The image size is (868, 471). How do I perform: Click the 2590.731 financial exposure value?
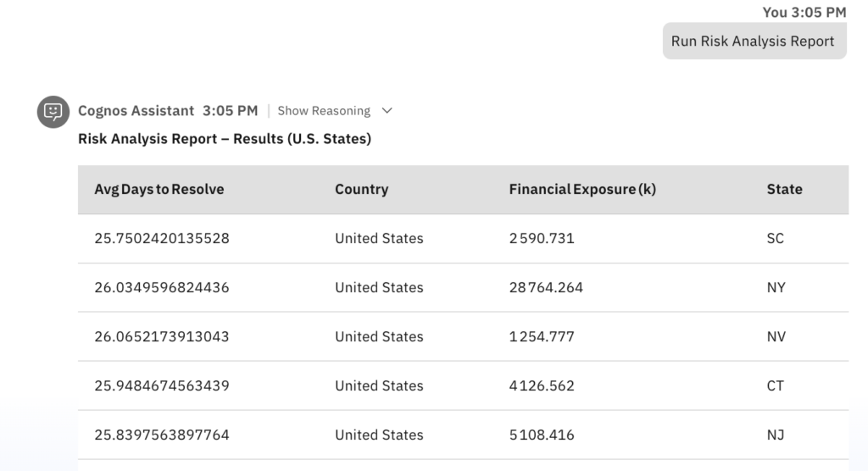(x=542, y=239)
